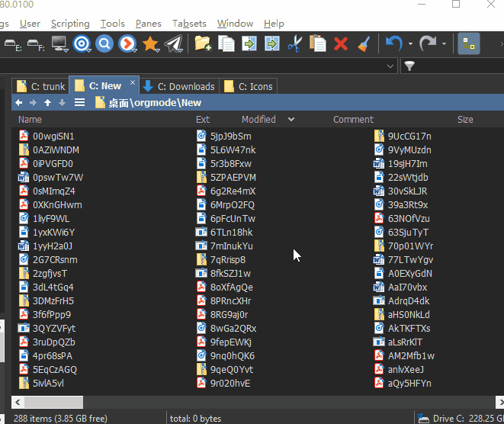Click the Find Files magnifier icon
The image size is (504, 424).
pos(104,43)
